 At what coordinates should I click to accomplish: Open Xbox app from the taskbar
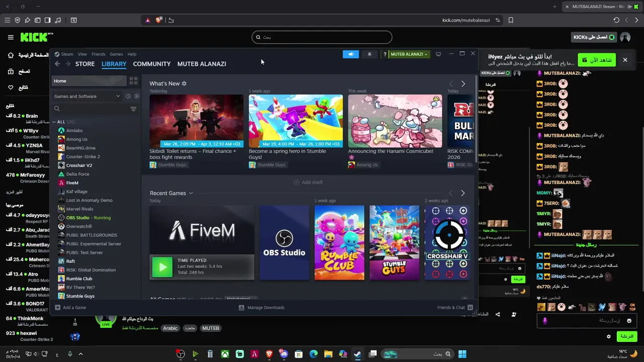tap(225, 354)
